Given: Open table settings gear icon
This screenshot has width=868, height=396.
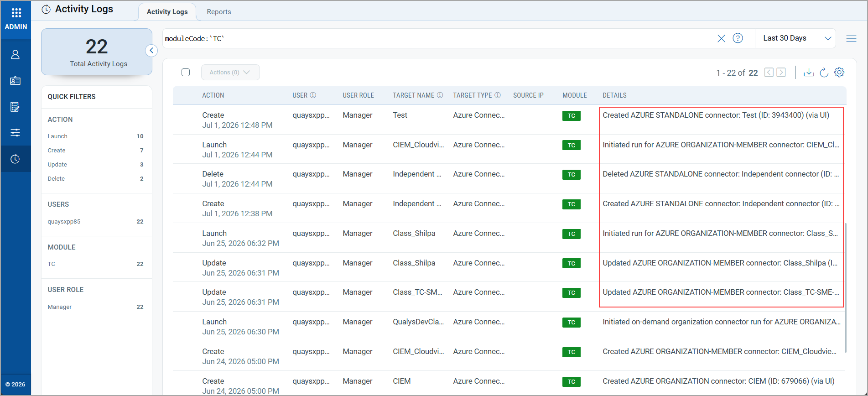Looking at the screenshot, I should click(x=839, y=73).
